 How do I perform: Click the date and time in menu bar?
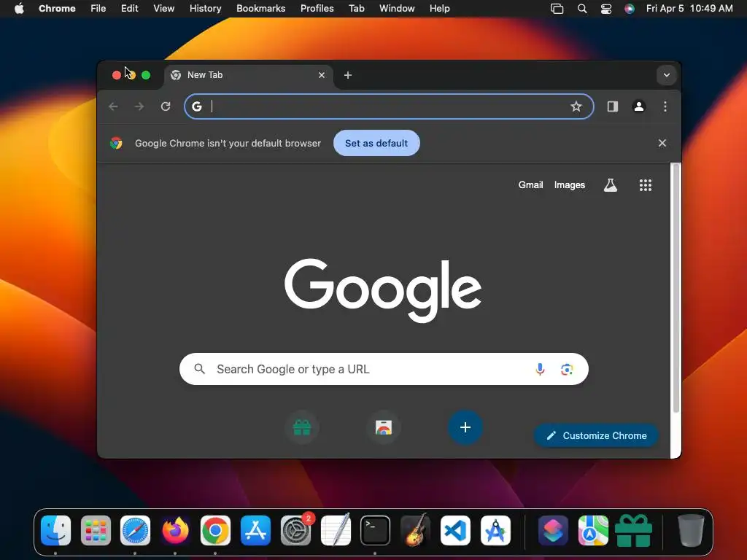(689, 8)
